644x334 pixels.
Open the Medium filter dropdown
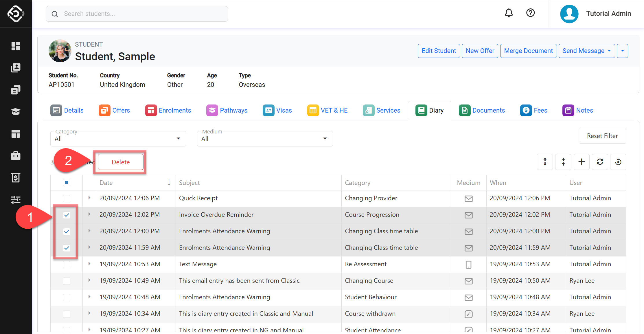tap(265, 139)
